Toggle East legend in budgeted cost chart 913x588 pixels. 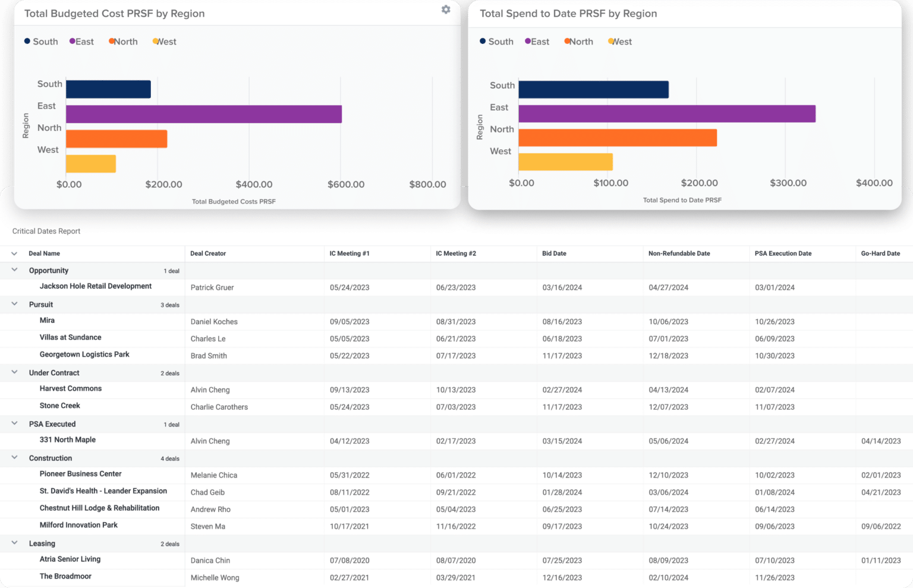pyautogui.click(x=81, y=42)
